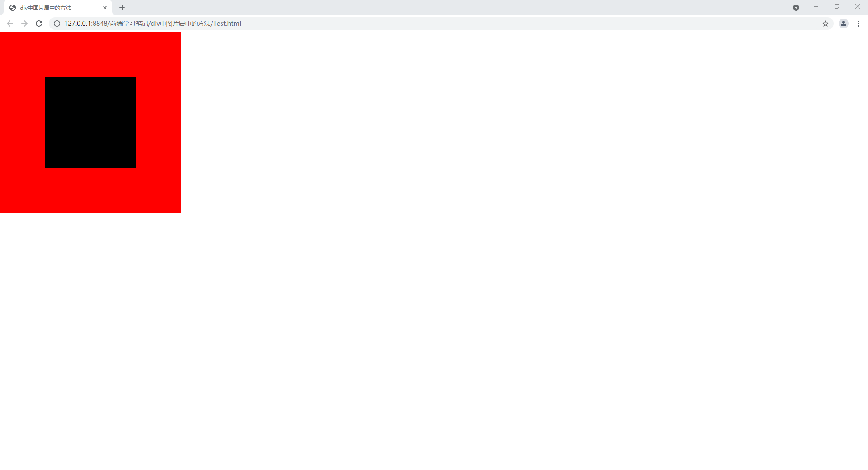Open a new tab with the plus button
Viewport: 868px width, 470px height.
122,8
